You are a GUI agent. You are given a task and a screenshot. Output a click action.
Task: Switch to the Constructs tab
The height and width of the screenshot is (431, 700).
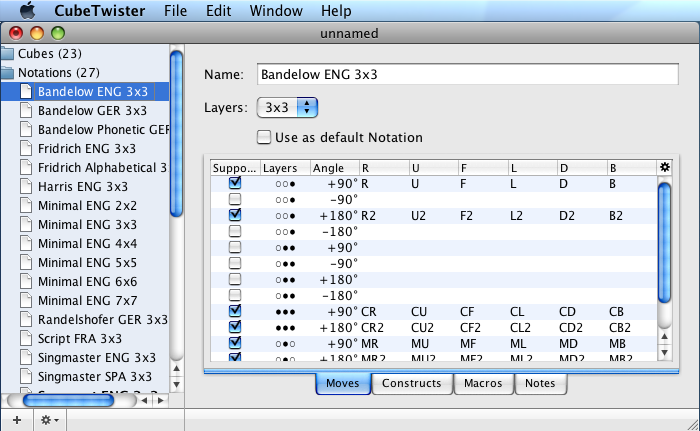[412, 383]
